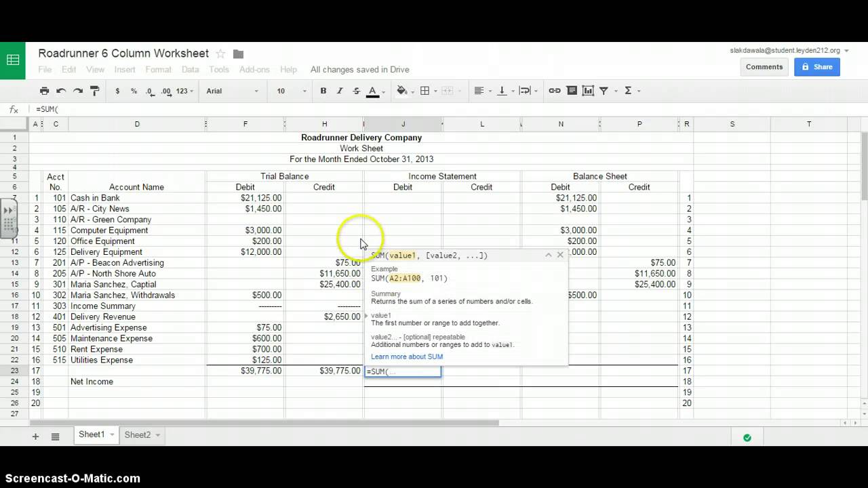The width and height of the screenshot is (868, 488).
Task: Click the document title Roadrunner 6 Column Worksheet
Action: (x=123, y=54)
